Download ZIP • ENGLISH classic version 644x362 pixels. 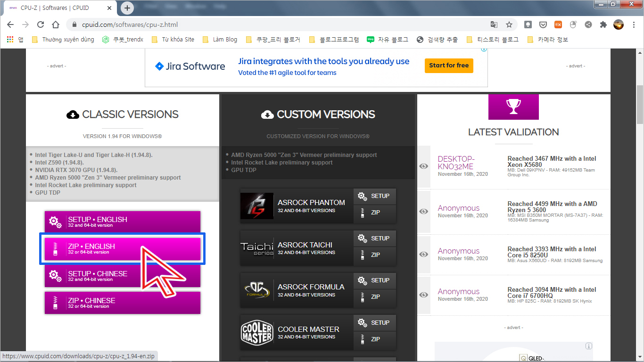point(123,248)
